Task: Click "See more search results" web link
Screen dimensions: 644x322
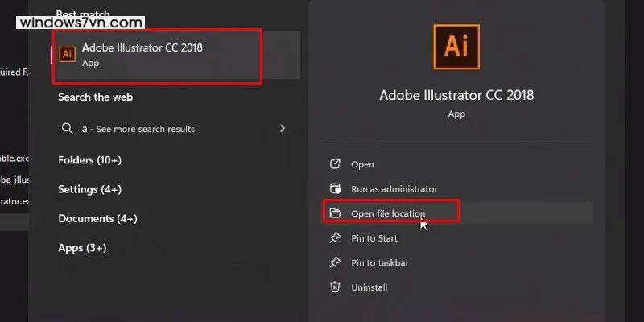Action: click(143, 129)
